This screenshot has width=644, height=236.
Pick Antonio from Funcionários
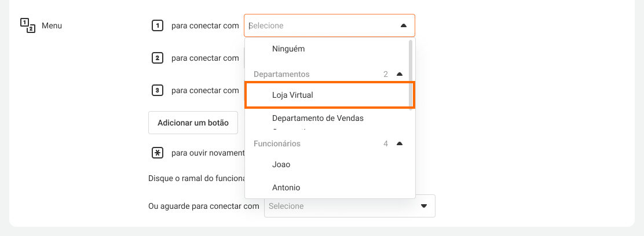pyautogui.click(x=286, y=187)
